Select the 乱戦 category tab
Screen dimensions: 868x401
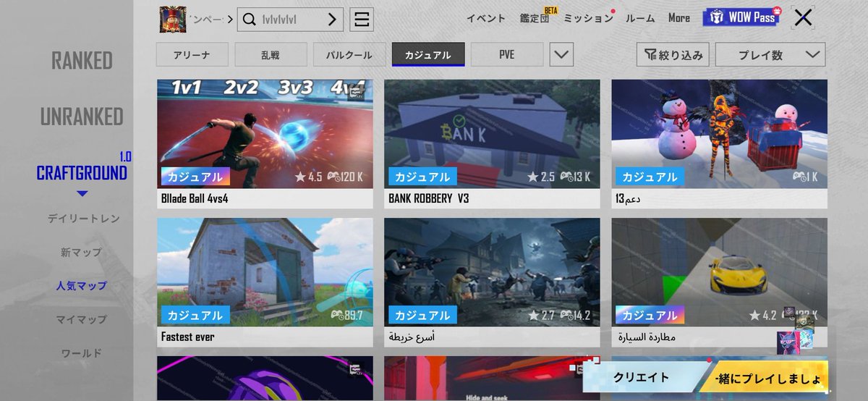pos(271,55)
